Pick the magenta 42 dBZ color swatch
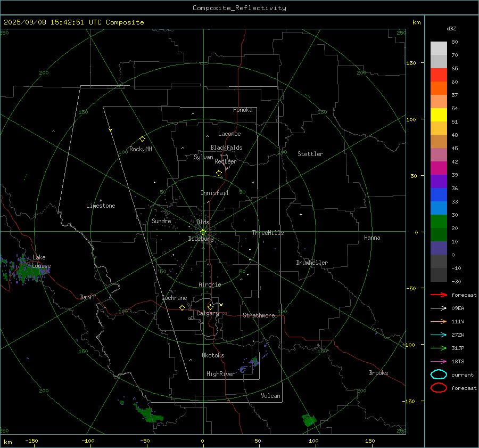479x448 pixels. coord(439,168)
